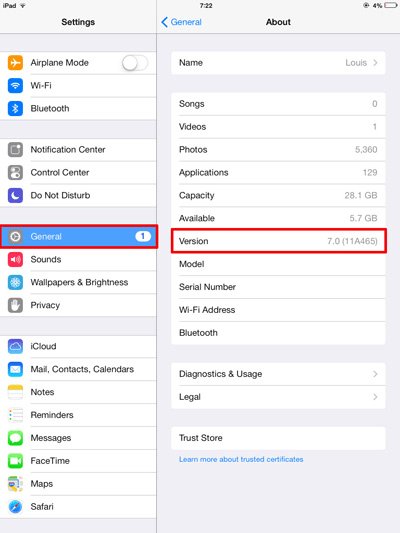Open Notification Center icon
This screenshot has height=533, width=400.
tap(15, 150)
